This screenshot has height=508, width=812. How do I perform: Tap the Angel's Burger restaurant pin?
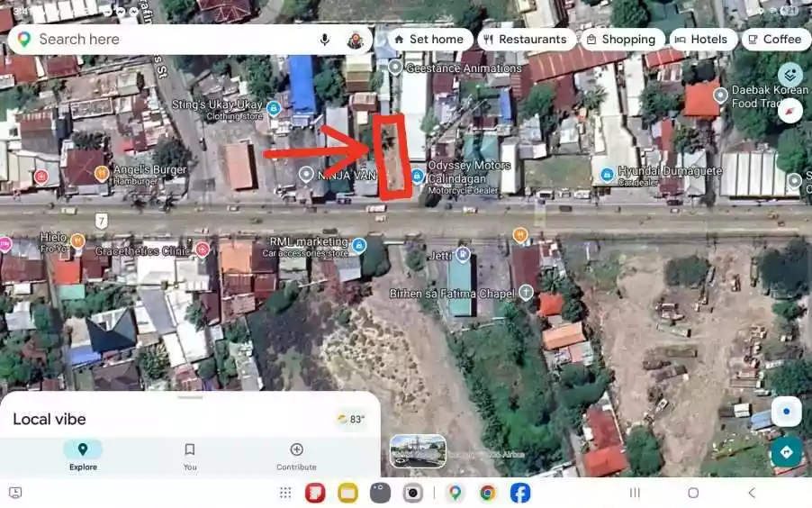(102, 172)
